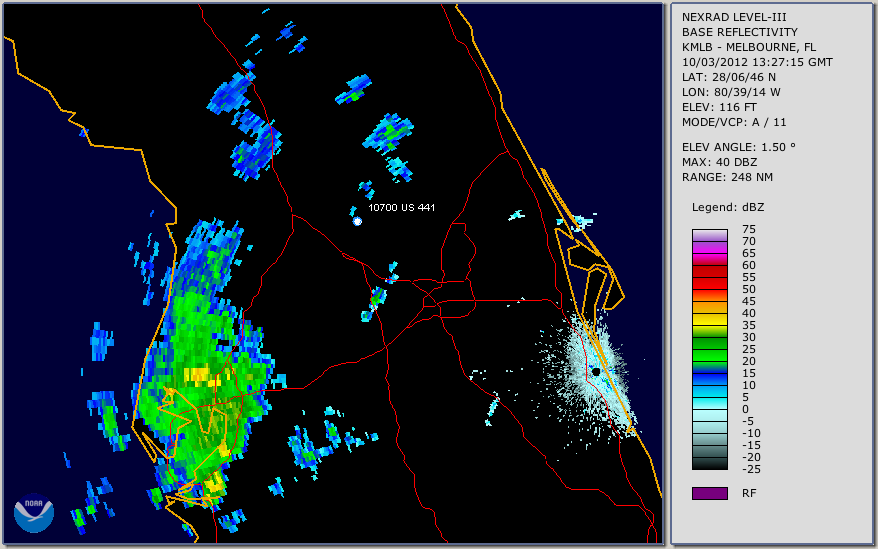Click the 'MAX: 40 DBZ' text
This screenshot has width=878, height=549.
coord(720,162)
